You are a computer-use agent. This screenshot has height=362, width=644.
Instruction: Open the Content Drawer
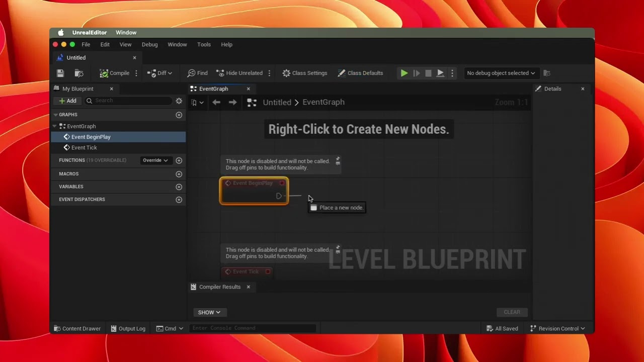point(77,329)
